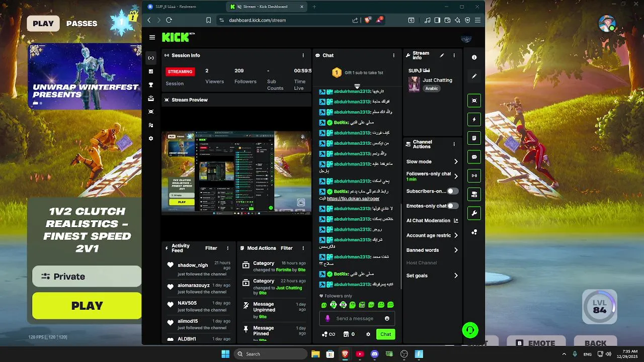
Task: Expand Followers-only chat settings
Action: tap(456, 176)
